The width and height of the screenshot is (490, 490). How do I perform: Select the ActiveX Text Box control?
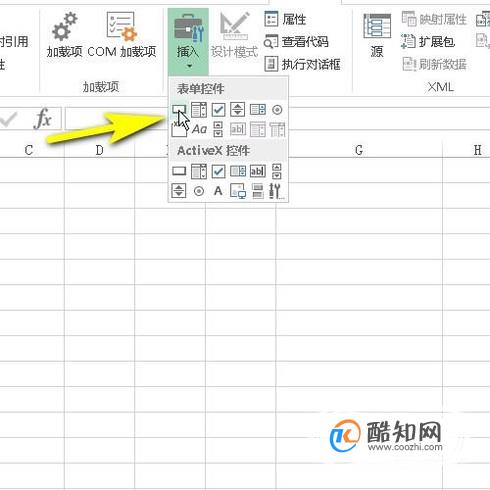click(258, 171)
